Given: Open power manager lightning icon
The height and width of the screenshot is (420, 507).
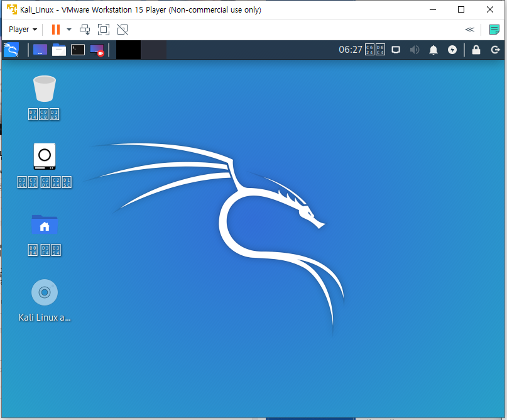Looking at the screenshot, I should [x=452, y=50].
